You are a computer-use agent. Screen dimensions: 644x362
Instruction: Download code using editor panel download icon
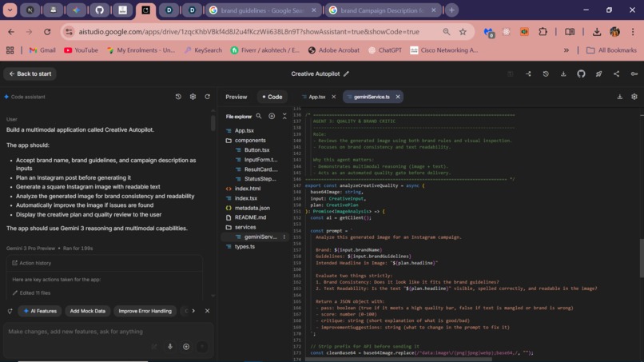pyautogui.click(x=619, y=97)
